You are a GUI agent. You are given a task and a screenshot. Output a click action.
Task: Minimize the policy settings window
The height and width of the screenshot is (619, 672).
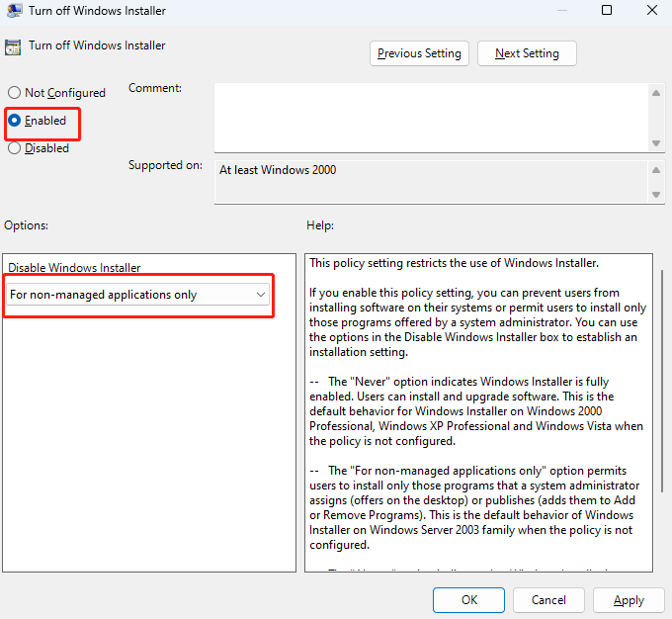click(x=562, y=10)
